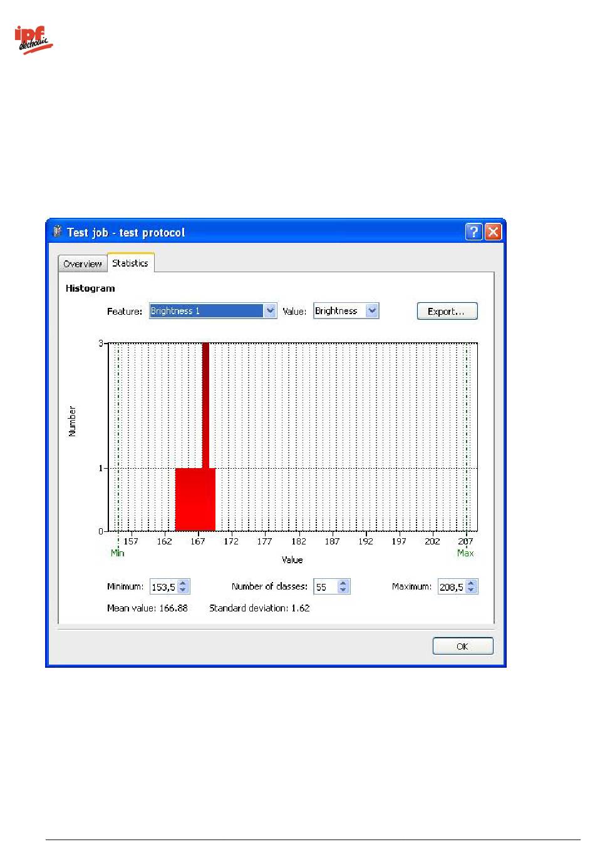Increase the Minimum value with up arrow
The height and width of the screenshot is (868, 595).
pyautogui.click(x=183, y=583)
